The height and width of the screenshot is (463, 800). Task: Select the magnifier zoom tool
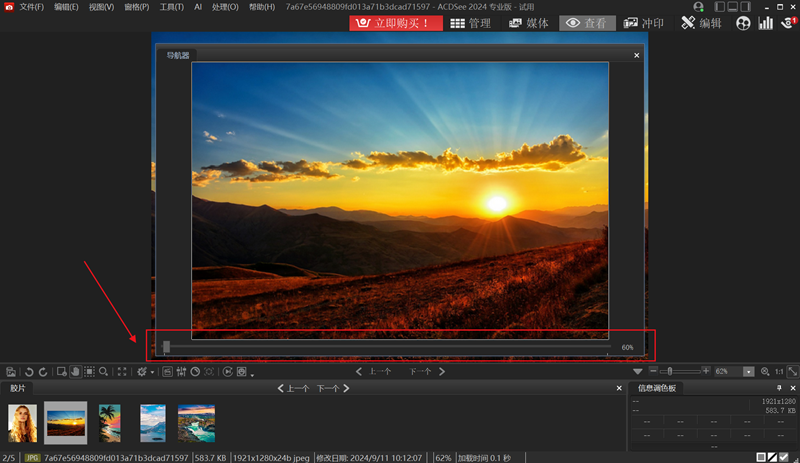[x=104, y=372]
